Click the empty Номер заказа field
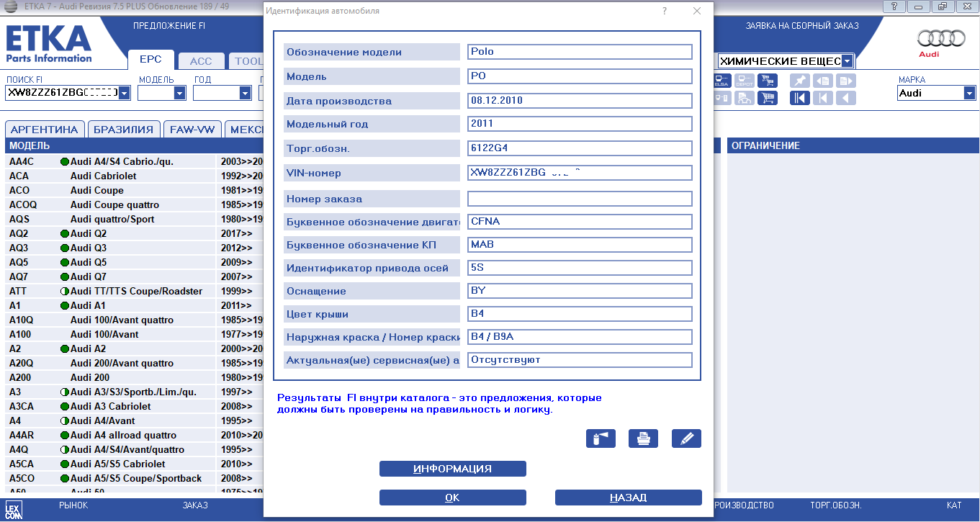Viewport: 980px width, 522px height. click(579, 199)
